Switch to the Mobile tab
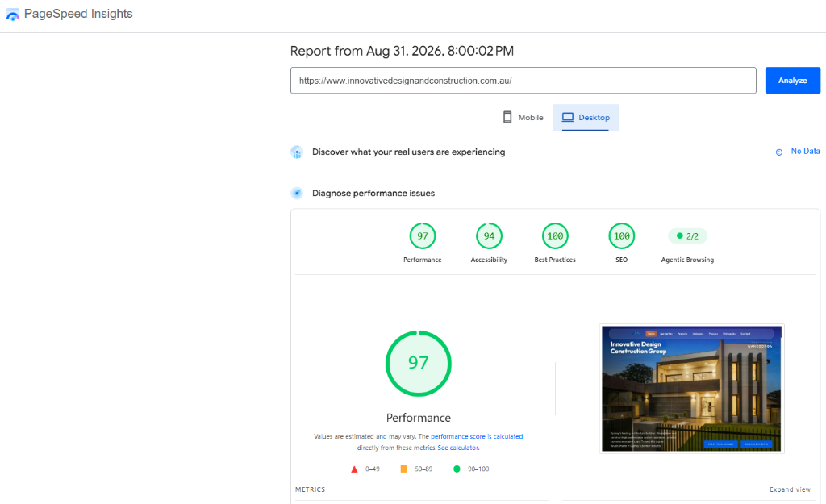This screenshot has height=504, width=826. point(523,118)
